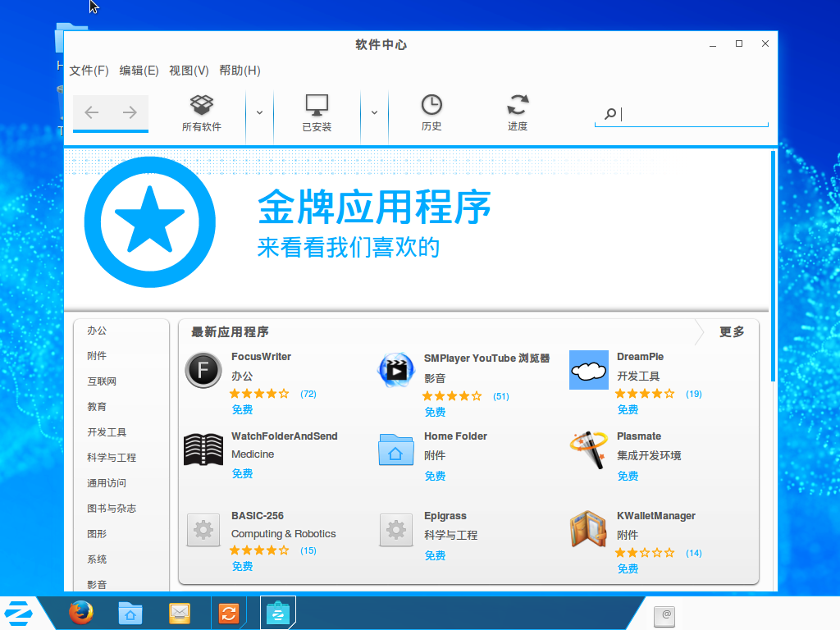Click the back navigation arrow

92,112
